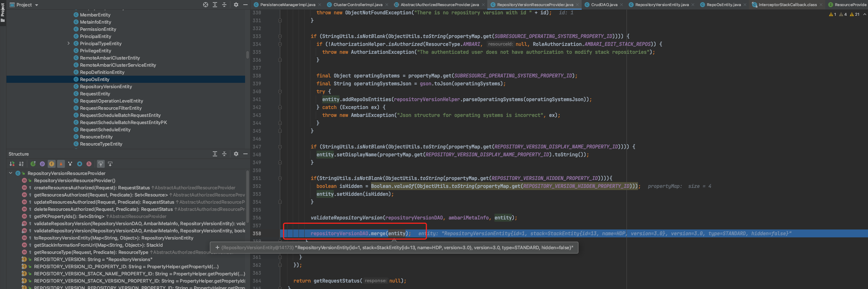This screenshot has width=868, height=289.
Task: Click 'repositoryVersionDAO' on line 358
Action: point(339,233)
